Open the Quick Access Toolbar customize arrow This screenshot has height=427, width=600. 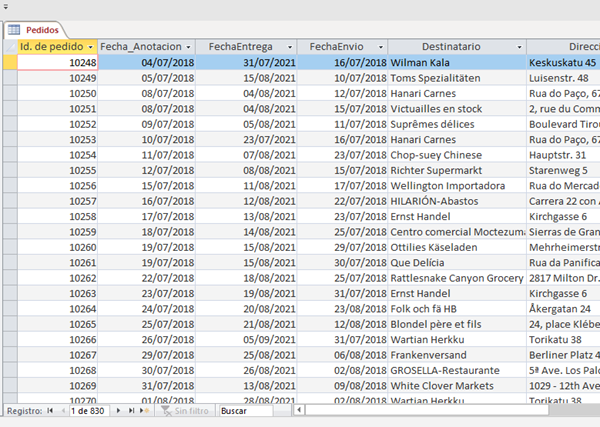click(x=7, y=6)
